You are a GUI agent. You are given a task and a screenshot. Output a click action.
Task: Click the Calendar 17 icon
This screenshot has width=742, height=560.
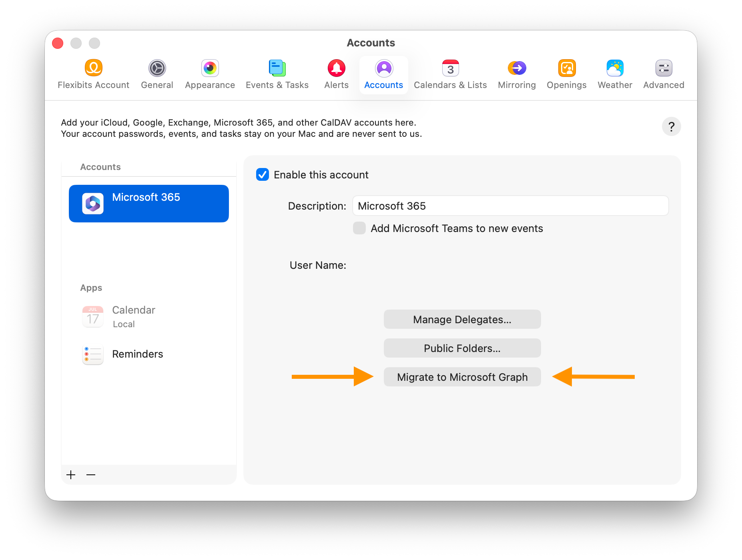point(93,317)
